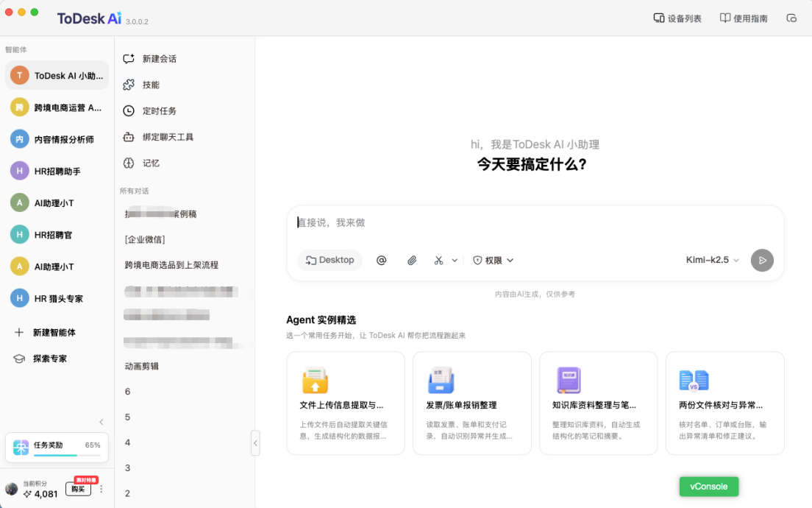Click the 新建智能体 label
The width and height of the screenshot is (812, 508).
[x=54, y=332]
